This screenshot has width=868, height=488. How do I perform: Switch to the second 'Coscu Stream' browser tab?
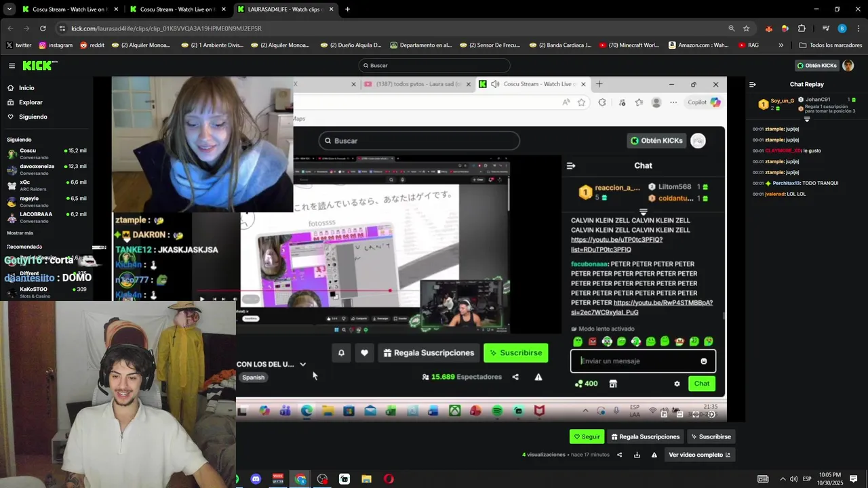coord(176,9)
